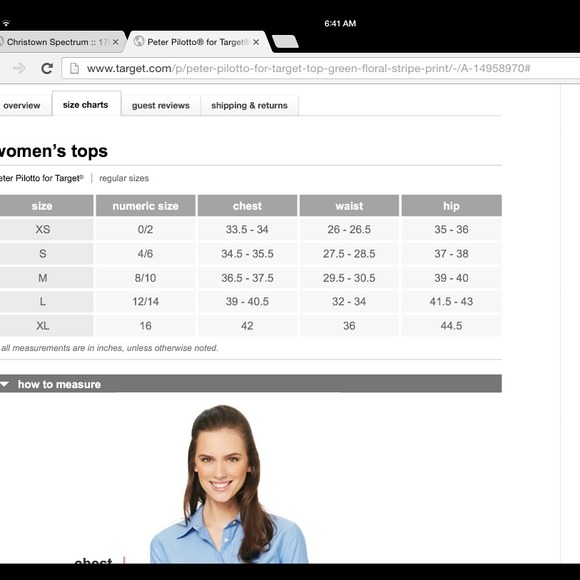
Task: Select the size charts tab
Action: [x=85, y=105]
